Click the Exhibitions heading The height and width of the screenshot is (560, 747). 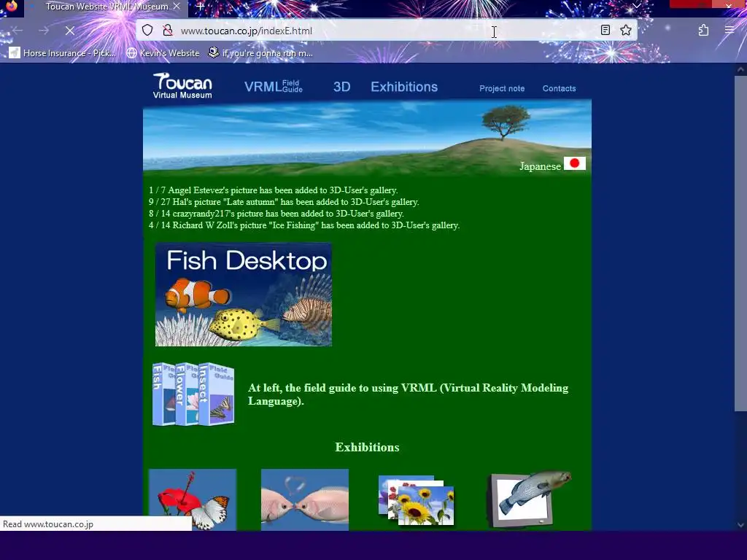click(367, 447)
